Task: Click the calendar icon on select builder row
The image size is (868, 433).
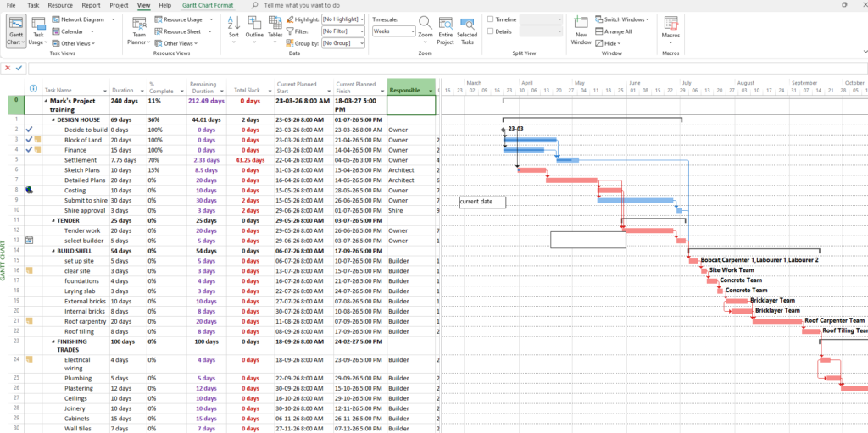Action: click(x=30, y=241)
